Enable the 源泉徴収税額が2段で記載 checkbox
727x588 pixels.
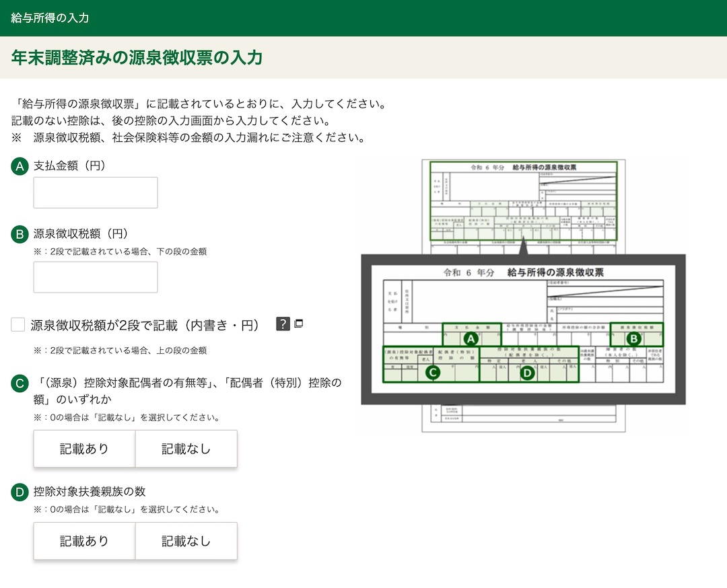pos(18,325)
